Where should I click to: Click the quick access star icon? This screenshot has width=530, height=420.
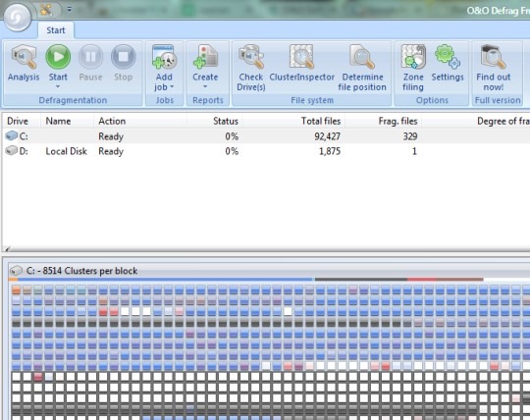click(x=47, y=10)
